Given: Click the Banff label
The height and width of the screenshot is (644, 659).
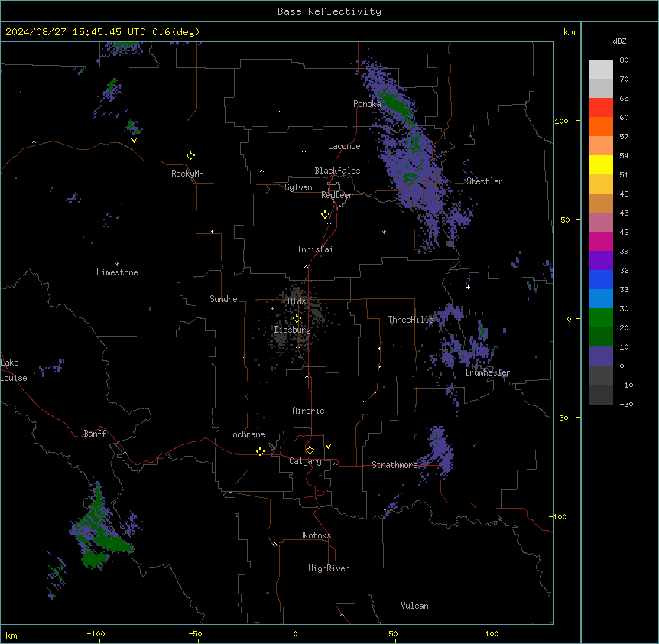Looking at the screenshot, I should (x=95, y=434).
